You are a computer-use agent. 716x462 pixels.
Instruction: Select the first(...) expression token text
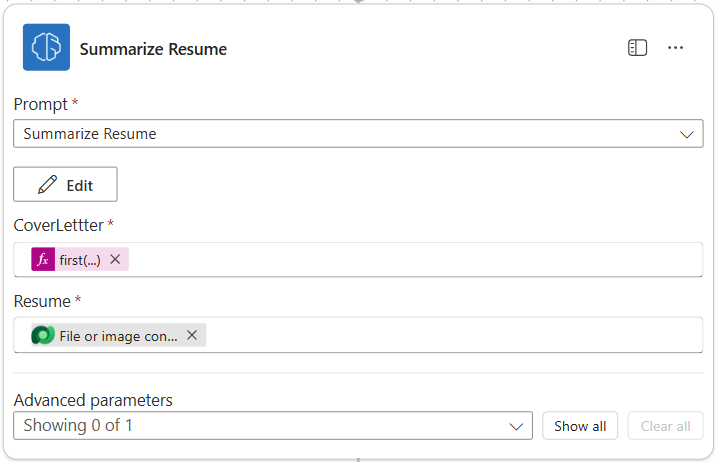pos(80,260)
